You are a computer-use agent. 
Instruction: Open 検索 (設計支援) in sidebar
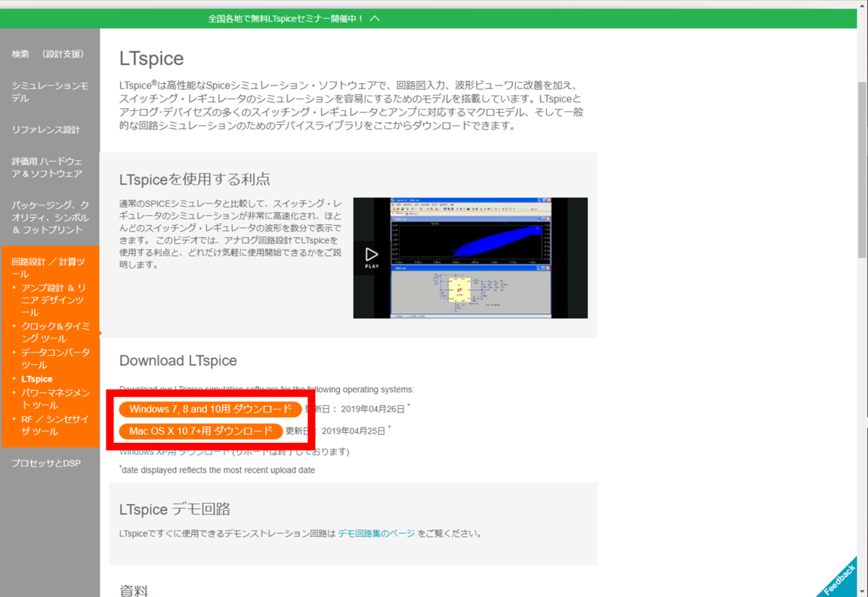[x=48, y=54]
